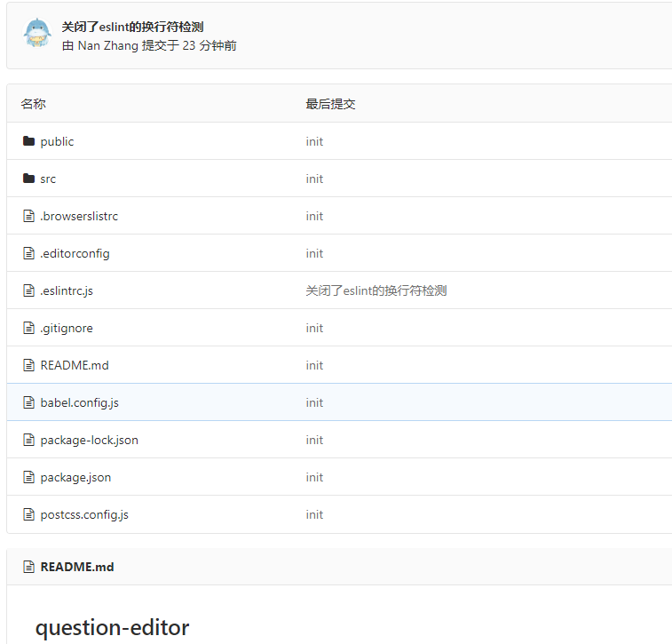Click the .editorconfig file icon
This screenshot has width=672, height=644.
(28, 253)
